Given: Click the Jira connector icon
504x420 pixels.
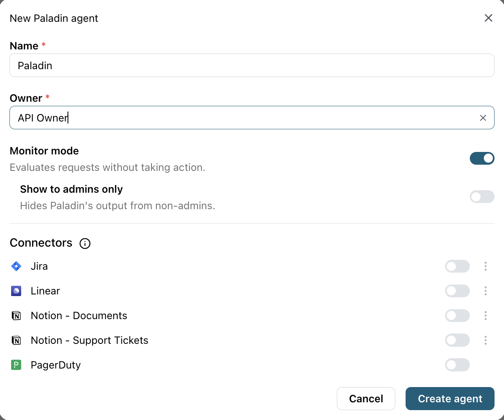Looking at the screenshot, I should pyautogui.click(x=16, y=266).
